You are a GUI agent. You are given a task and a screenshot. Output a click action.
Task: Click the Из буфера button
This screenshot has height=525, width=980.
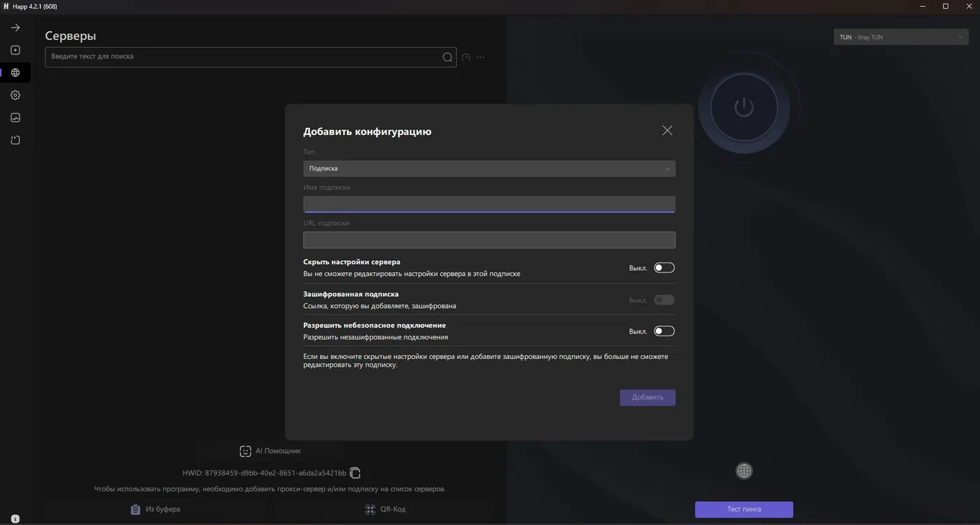tap(155, 510)
